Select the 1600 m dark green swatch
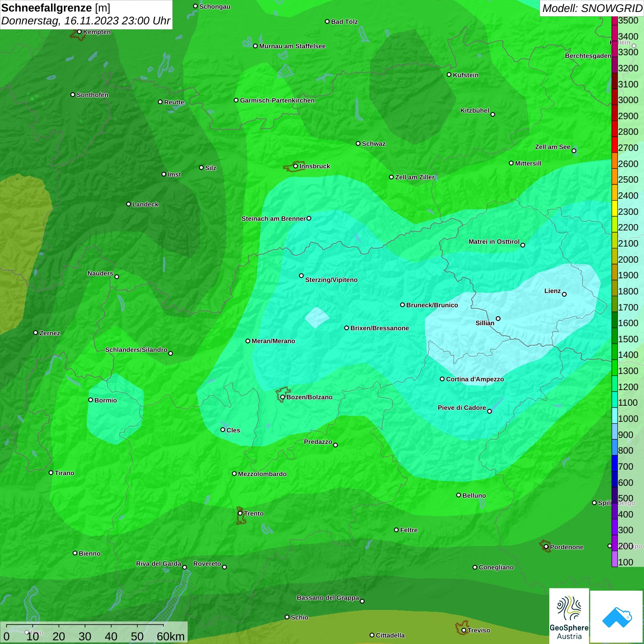This screenshot has width=644, height=644. (x=615, y=320)
